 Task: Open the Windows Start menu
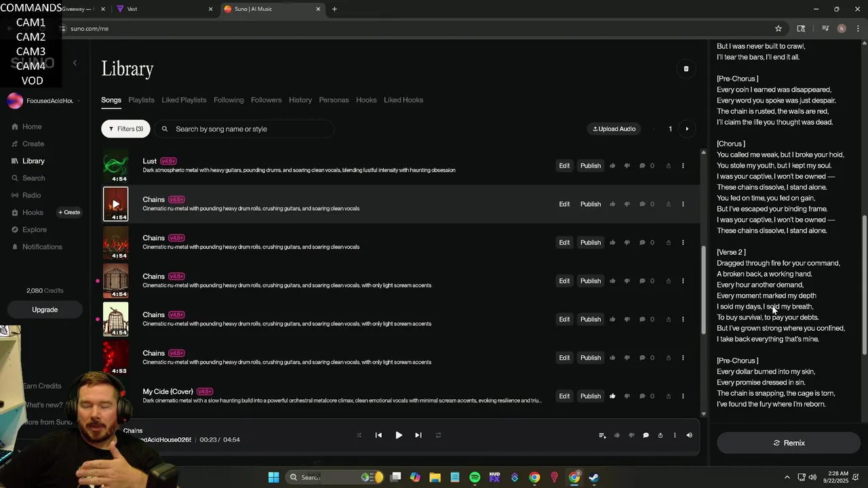coord(273,477)
